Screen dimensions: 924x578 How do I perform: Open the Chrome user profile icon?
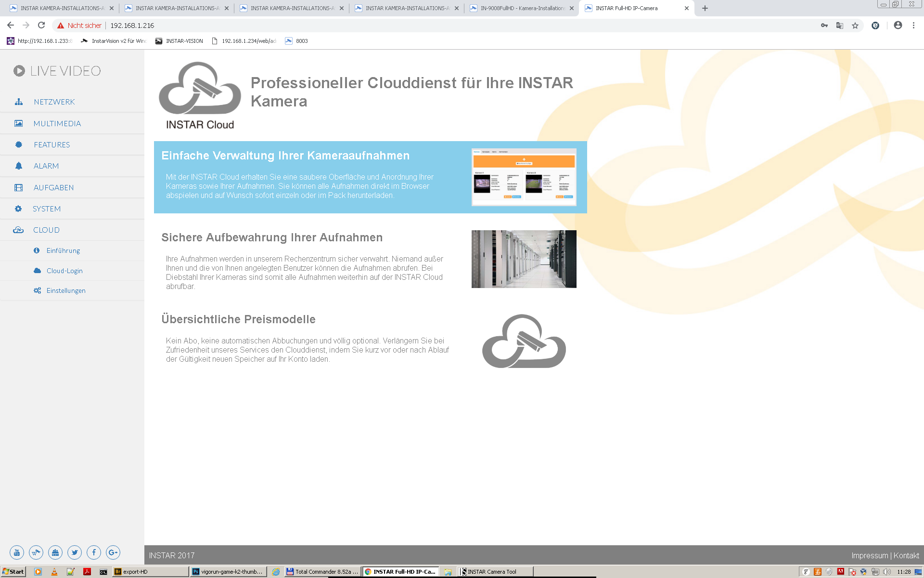(898, 25)
